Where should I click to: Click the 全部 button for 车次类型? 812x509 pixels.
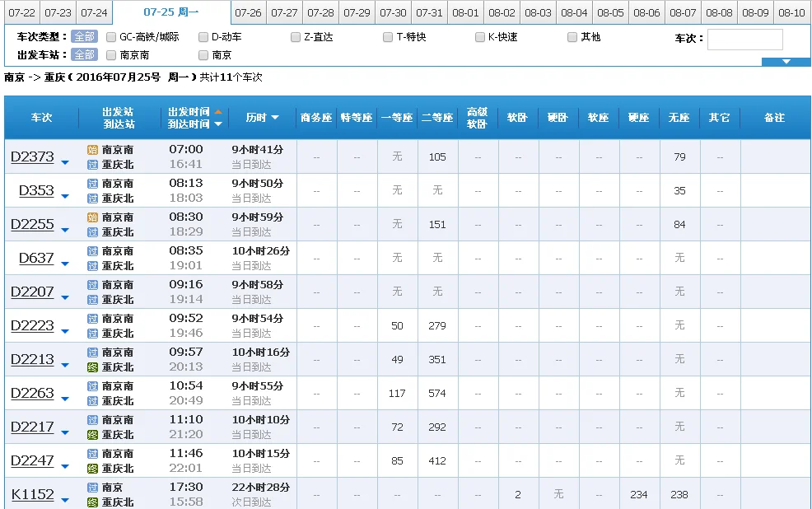(x=85, y=36)
